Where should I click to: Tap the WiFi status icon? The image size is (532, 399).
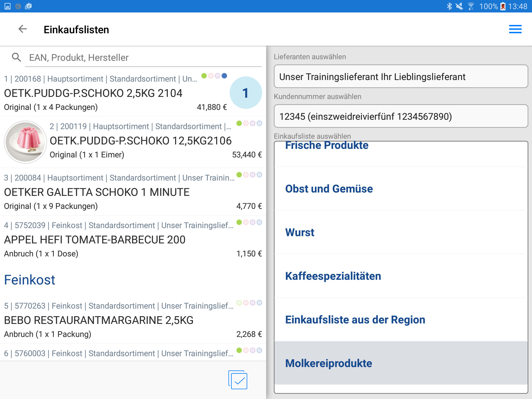tap(471, 6)
